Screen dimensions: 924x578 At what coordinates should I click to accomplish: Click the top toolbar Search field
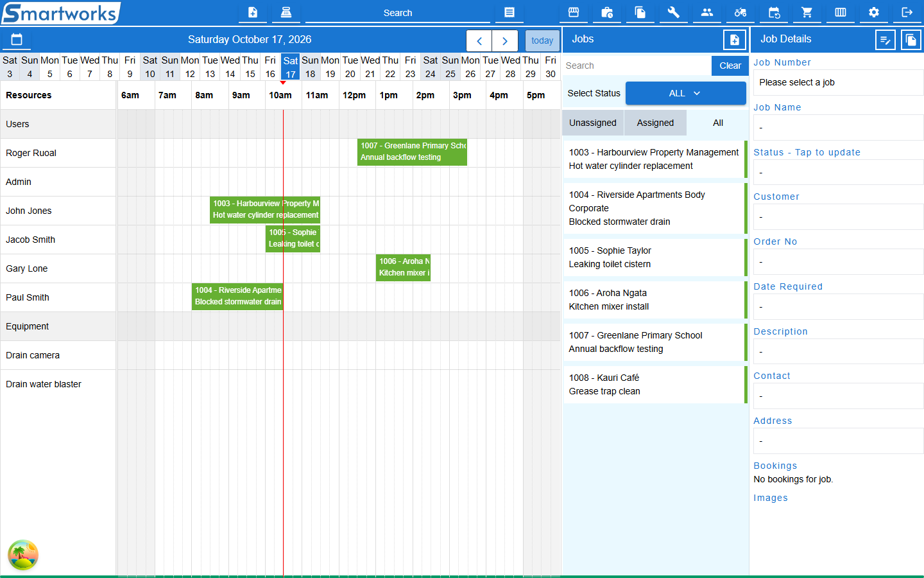[398, 13]
